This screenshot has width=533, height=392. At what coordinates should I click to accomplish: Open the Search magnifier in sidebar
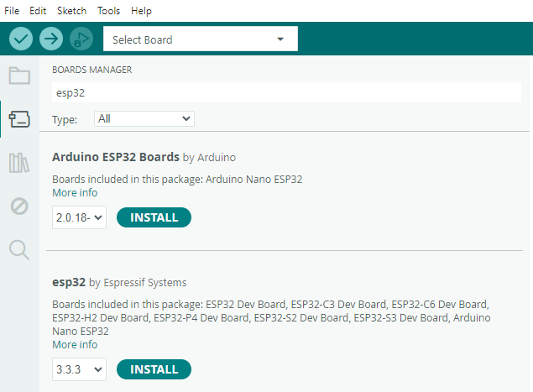(19, 250)
